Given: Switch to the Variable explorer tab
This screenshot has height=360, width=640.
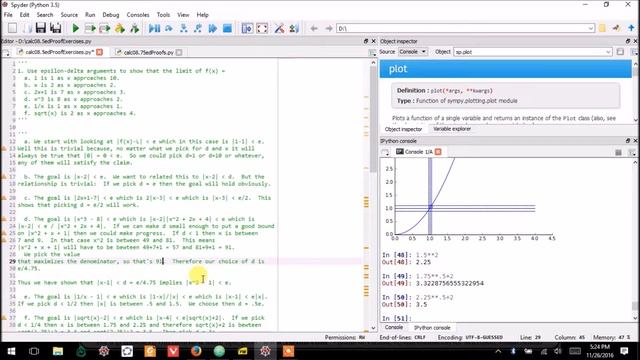Looking at the screenshot, I should tap(452, 129).
